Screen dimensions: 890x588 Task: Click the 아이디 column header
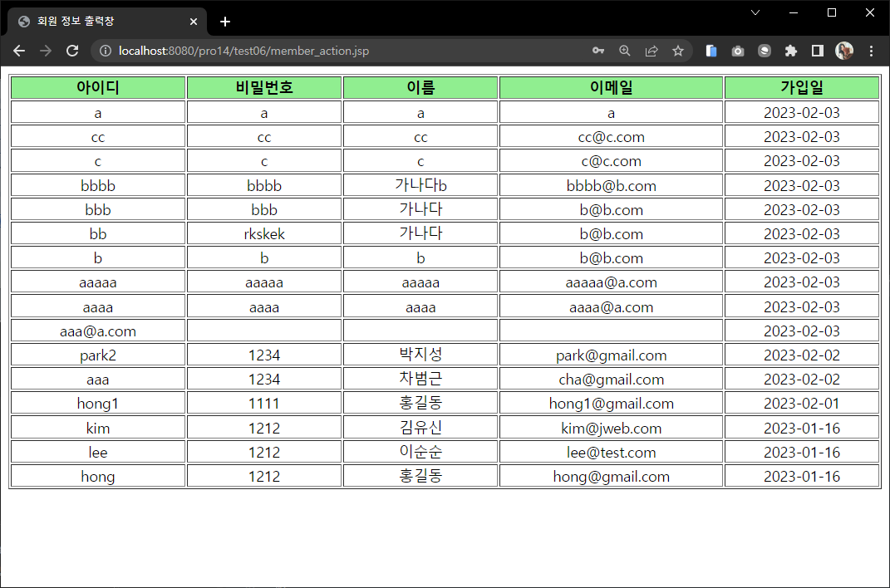pyautogui.click(x=98, y=88)
